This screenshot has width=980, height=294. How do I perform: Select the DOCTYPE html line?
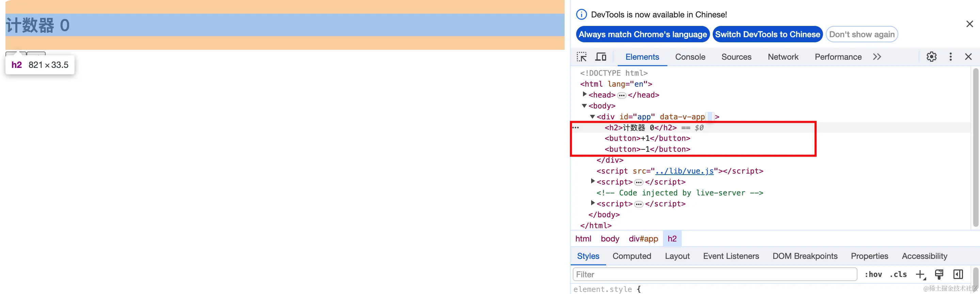click(x=614, y=73)
